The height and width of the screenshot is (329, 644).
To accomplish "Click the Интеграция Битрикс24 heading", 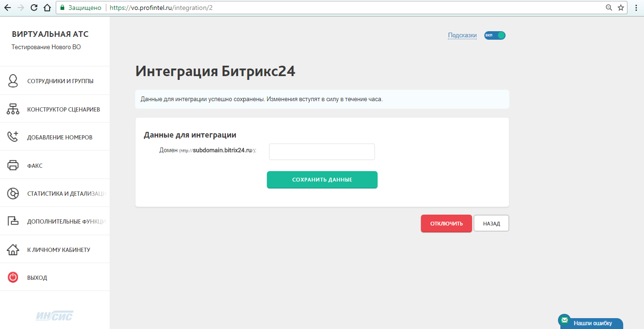I will tap(215, 71).
